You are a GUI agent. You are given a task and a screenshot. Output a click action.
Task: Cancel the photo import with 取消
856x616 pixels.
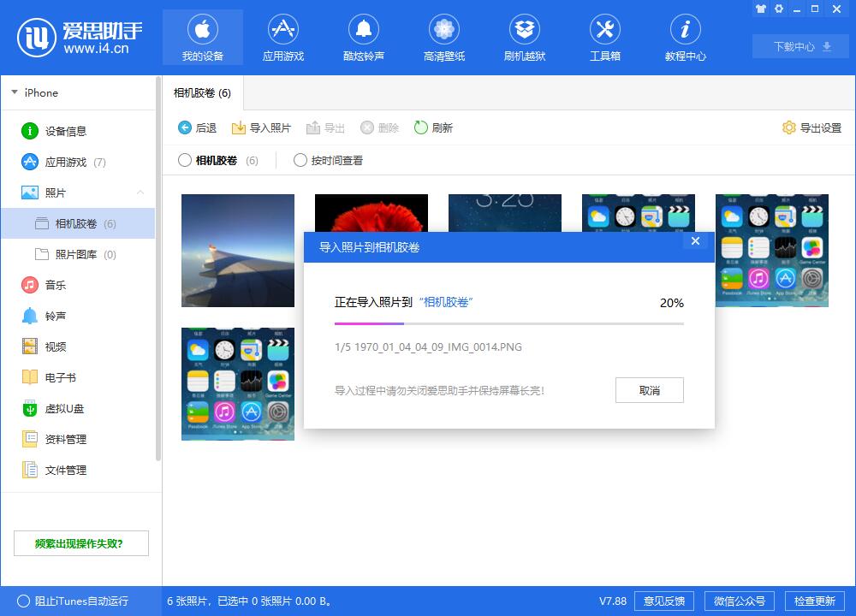tap(648, 390)
